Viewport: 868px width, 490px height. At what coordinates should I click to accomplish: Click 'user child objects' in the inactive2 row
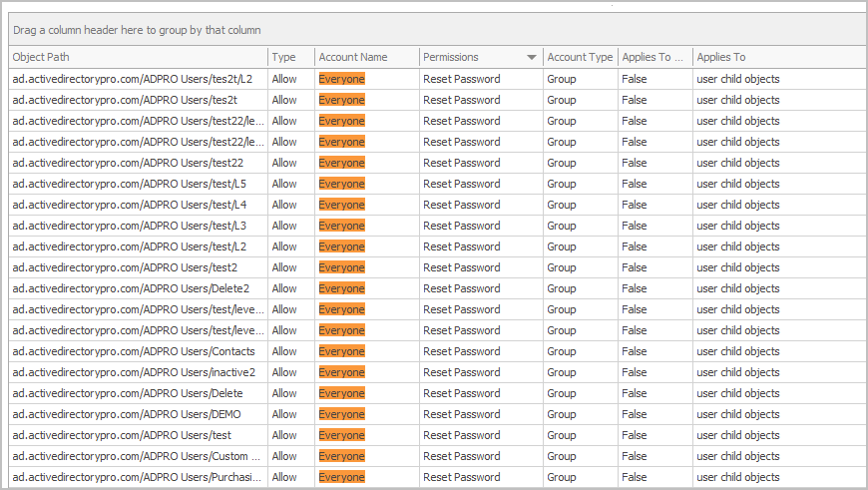[738, 372]
